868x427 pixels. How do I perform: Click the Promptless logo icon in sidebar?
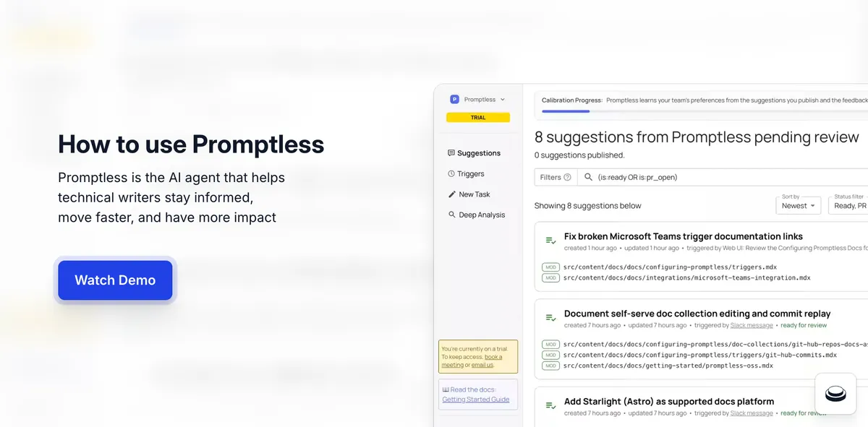tap(454, 100)
